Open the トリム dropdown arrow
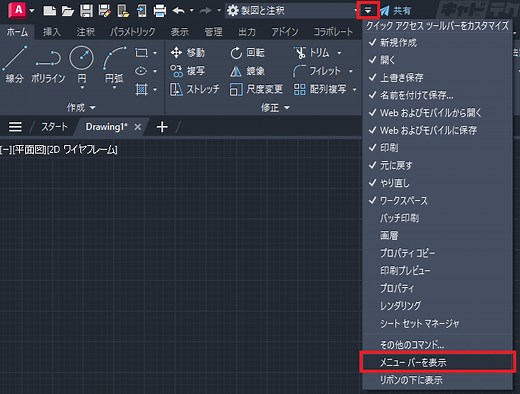 339,53
